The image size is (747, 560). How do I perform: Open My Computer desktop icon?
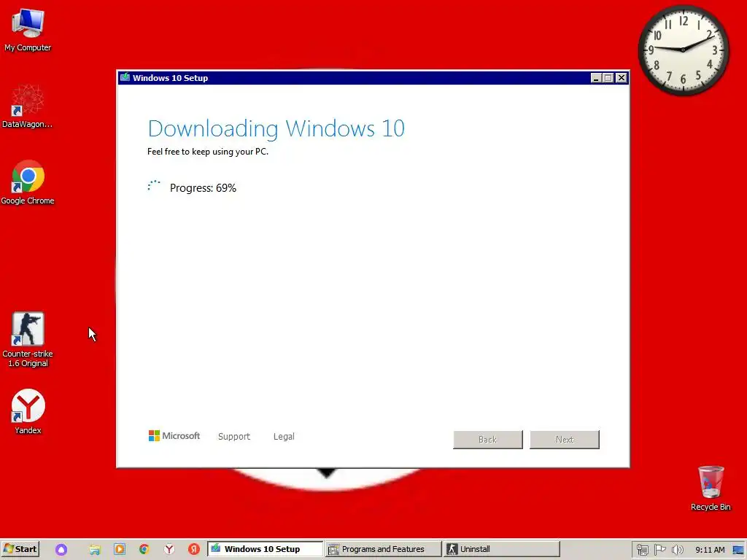[28, 29]
